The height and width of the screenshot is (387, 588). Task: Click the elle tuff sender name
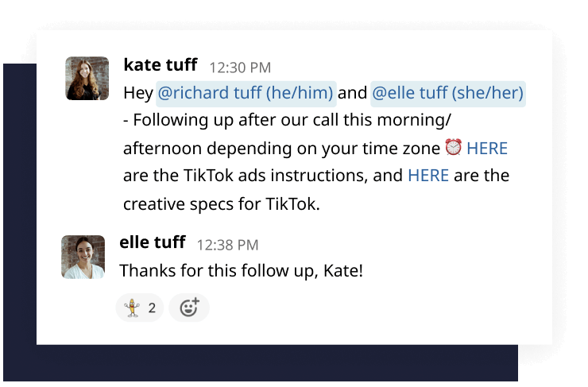coord(153,242)
